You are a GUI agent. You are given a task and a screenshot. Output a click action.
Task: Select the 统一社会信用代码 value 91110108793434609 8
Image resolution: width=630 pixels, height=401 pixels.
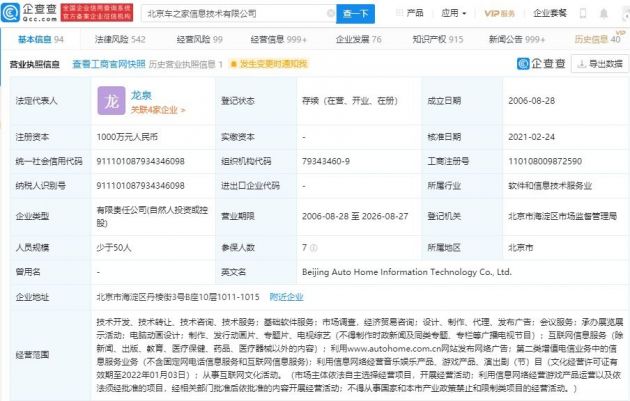point(140,162)
